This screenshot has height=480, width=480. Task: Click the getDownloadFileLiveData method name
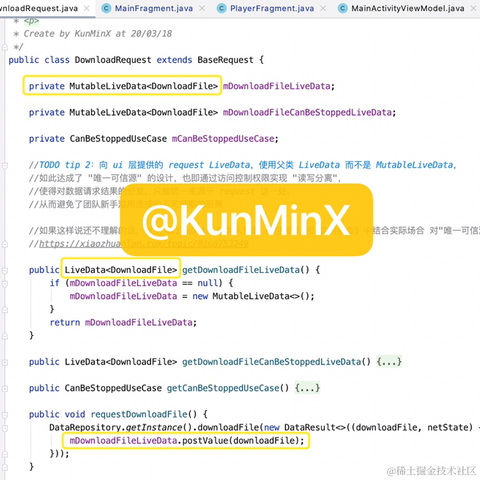241,270
